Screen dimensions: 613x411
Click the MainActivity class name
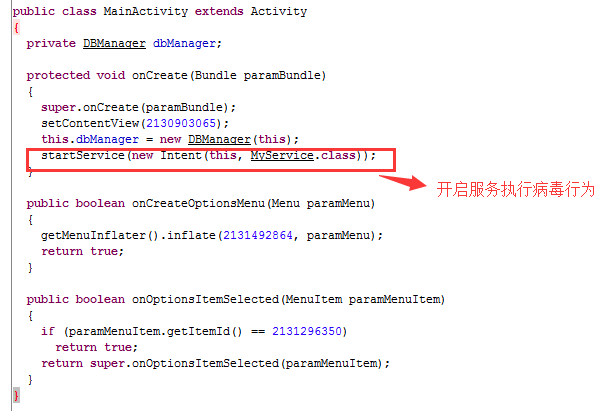(145, 11)
